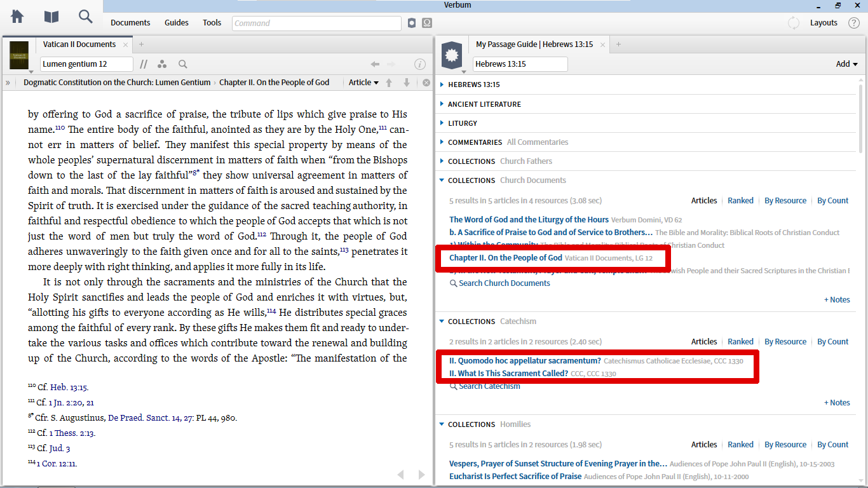Click the Vatican II Documents book cover icon

coord(19,55)
